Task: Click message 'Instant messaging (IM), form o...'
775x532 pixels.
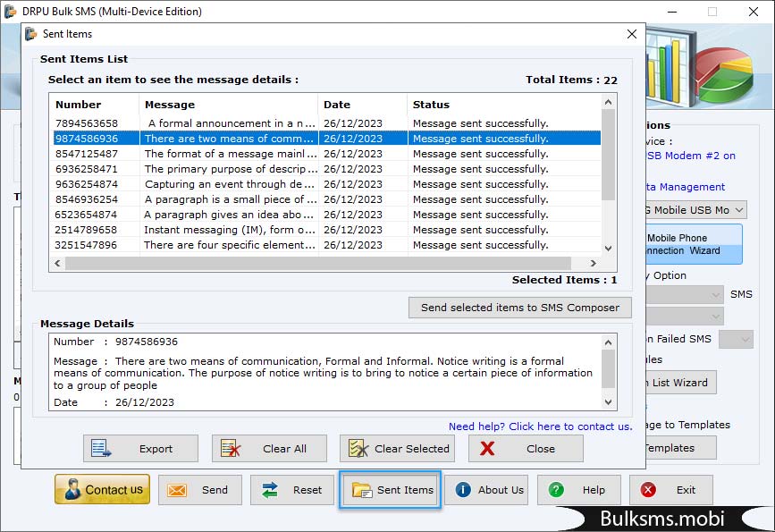Action: pos(230,230)
